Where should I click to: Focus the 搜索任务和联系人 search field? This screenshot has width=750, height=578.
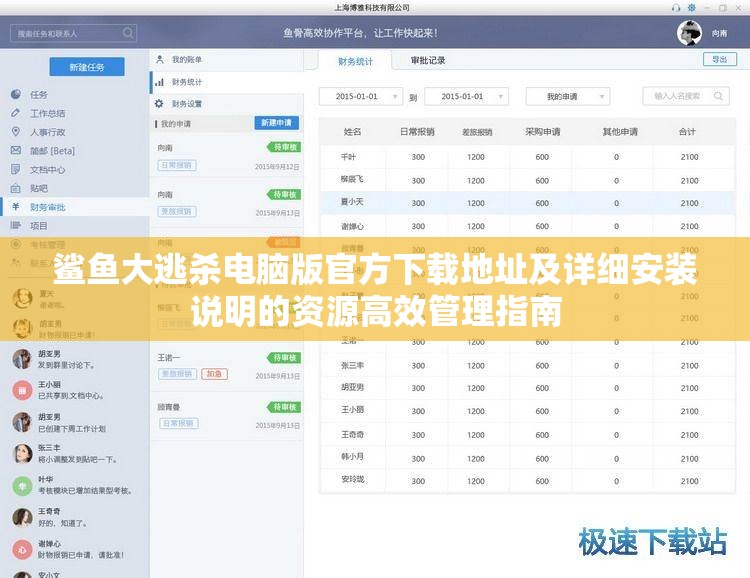tap(73, 33)
